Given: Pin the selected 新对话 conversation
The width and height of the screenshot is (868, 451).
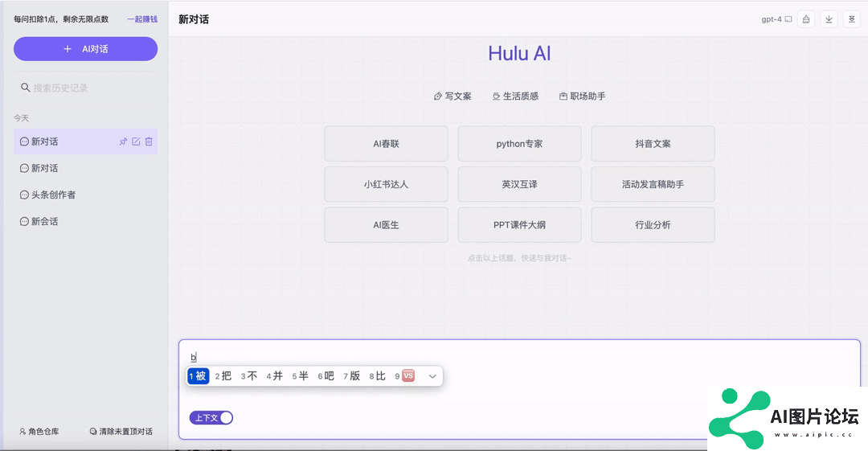Looking at the screenshot, I should (x=123, y=141).
